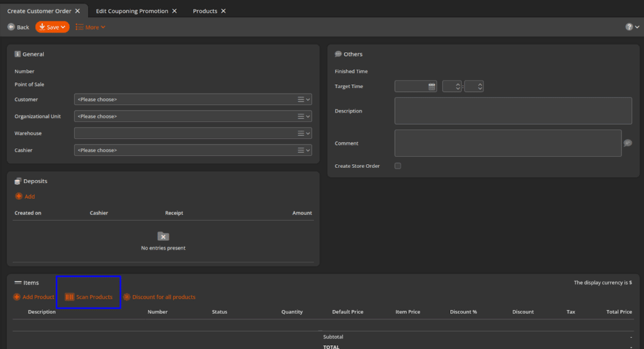
Task: Switch to the Products tab
Action: (205, 11)
